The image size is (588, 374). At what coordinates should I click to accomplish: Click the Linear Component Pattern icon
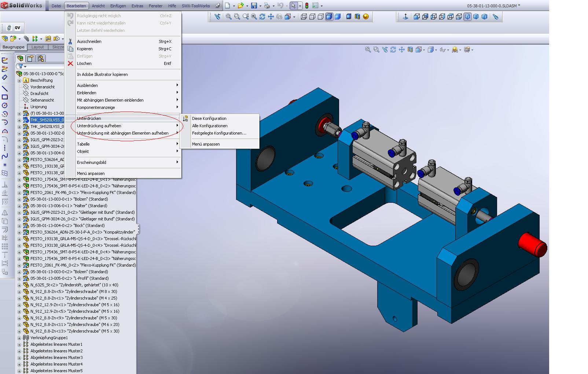click(35, 38)
